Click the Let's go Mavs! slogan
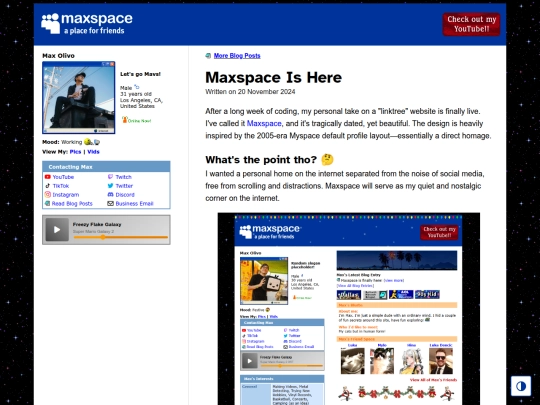 (140, 74)
